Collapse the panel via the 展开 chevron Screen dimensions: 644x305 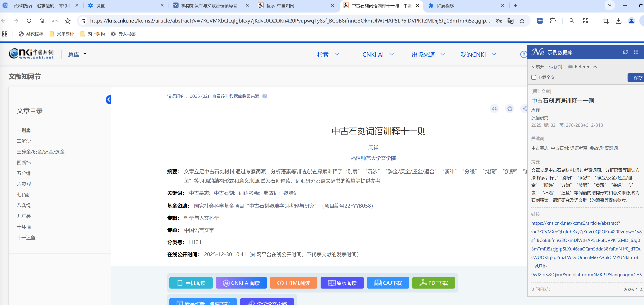click(538, 67)
